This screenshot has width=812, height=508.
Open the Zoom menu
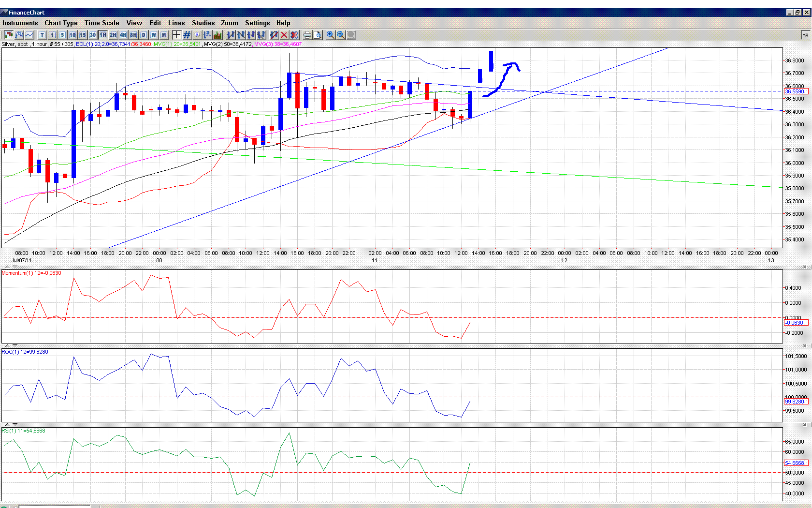(230, 23)
